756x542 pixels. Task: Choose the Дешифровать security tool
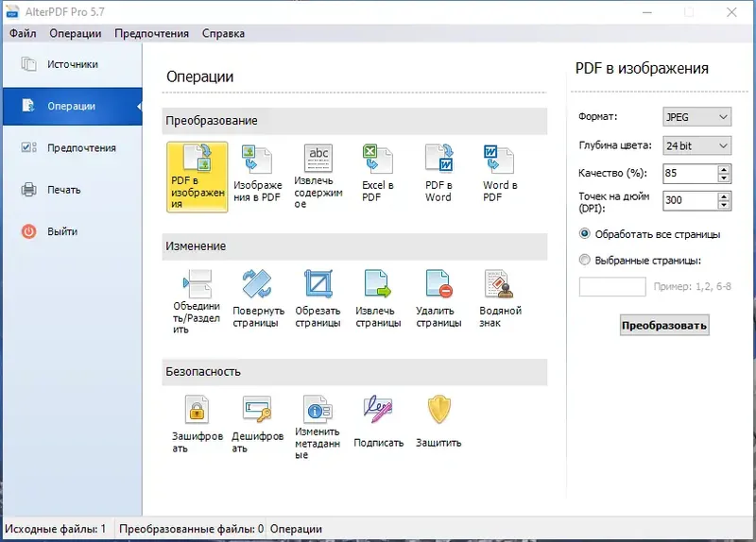tap(257, 424)
